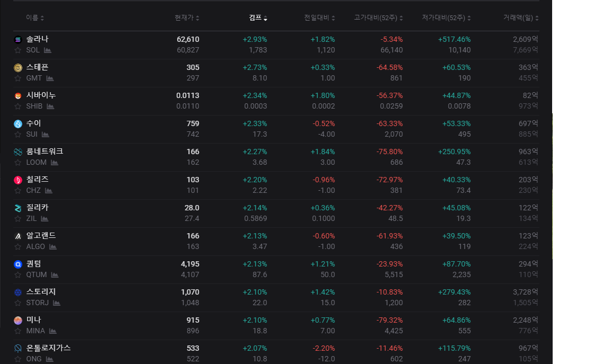Click the STORJ chart icon
Viewport: 611px width, 364px height.
[x=57, y=303]
